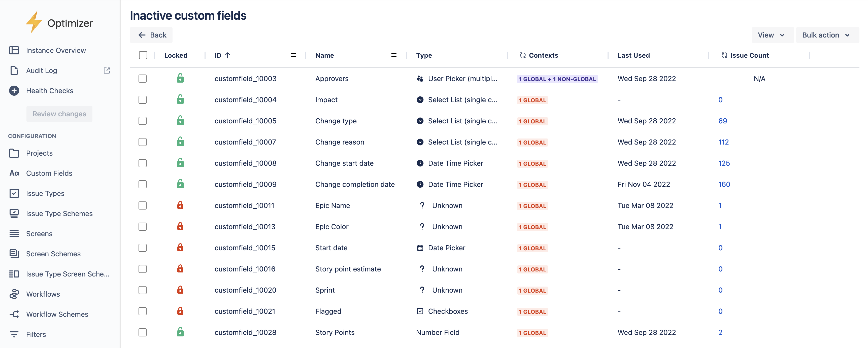Click the 1 GLOBAL + 1 NON-GLOBAL badge
The height and width of the screenshot is (348, 868).
tap(557, 79)
